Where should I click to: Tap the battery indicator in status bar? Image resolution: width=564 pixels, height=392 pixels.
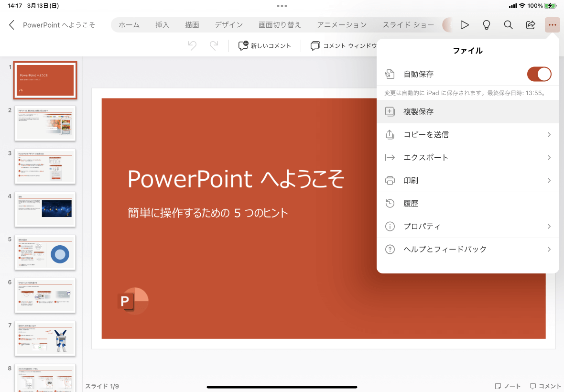pos(550,6)
